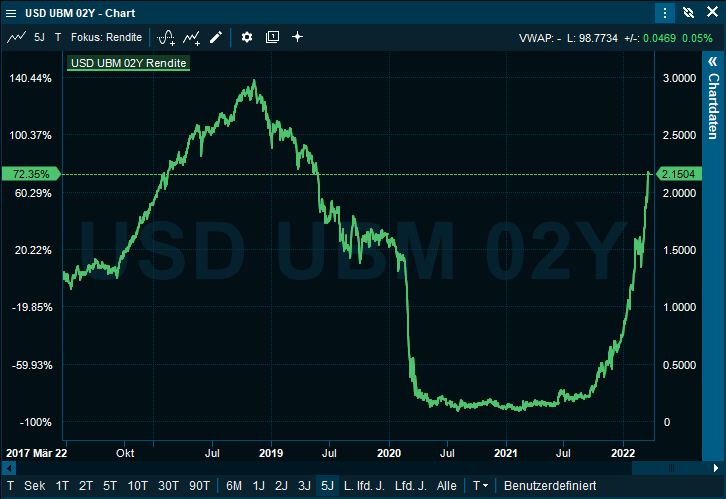This screenshot has width=726, height=499.
Task: Select the Lfd. J. range option
Action: [x=409, y=486]
